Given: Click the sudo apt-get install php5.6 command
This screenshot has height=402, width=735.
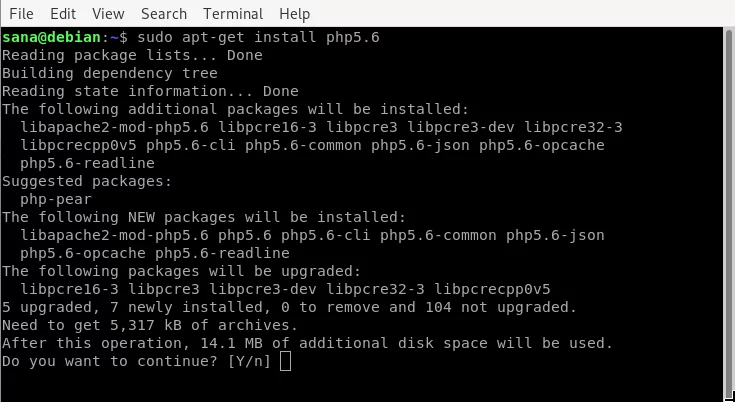Looking at the screenshot, I should point(258,37).
